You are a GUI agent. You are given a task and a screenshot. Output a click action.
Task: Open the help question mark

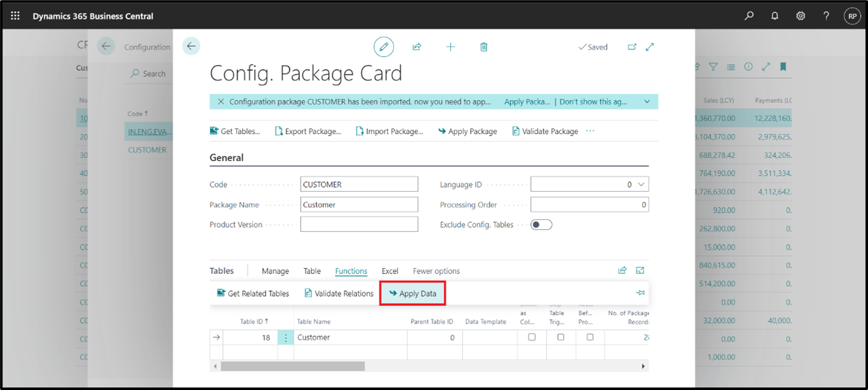827,16
